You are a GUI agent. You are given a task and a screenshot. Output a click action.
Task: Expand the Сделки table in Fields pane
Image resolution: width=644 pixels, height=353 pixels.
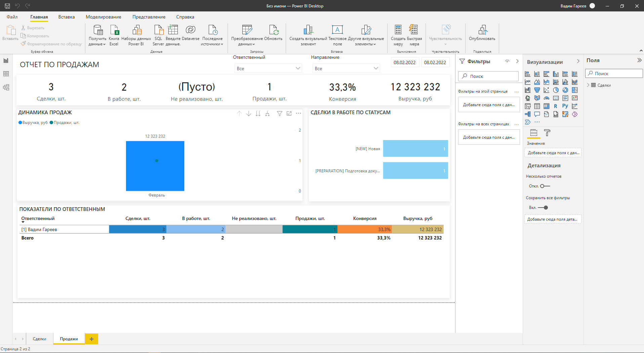pyautogui.click(x=588, y=85)
